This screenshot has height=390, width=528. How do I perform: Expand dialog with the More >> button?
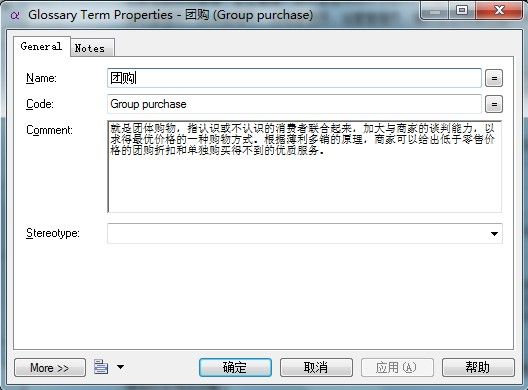50,367
